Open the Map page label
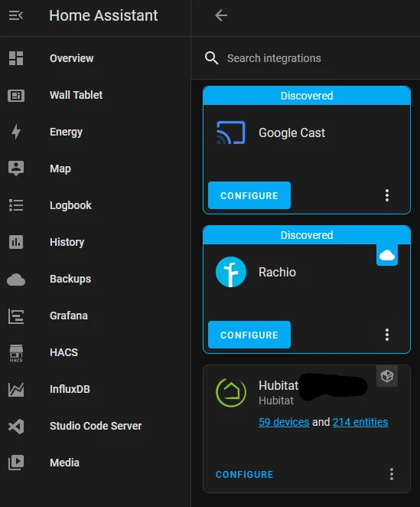420x507 pixels. point(60,168)
